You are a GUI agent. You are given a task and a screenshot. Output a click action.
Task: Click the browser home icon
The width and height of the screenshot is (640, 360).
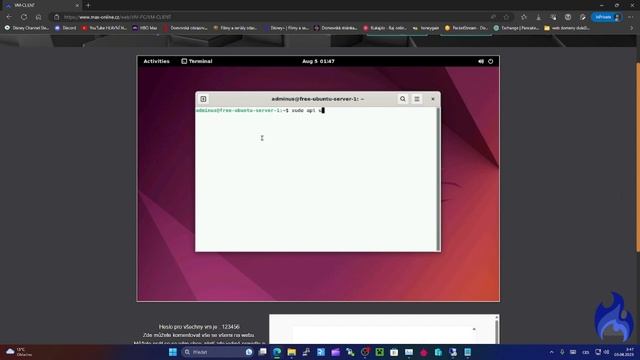[38, 17]
